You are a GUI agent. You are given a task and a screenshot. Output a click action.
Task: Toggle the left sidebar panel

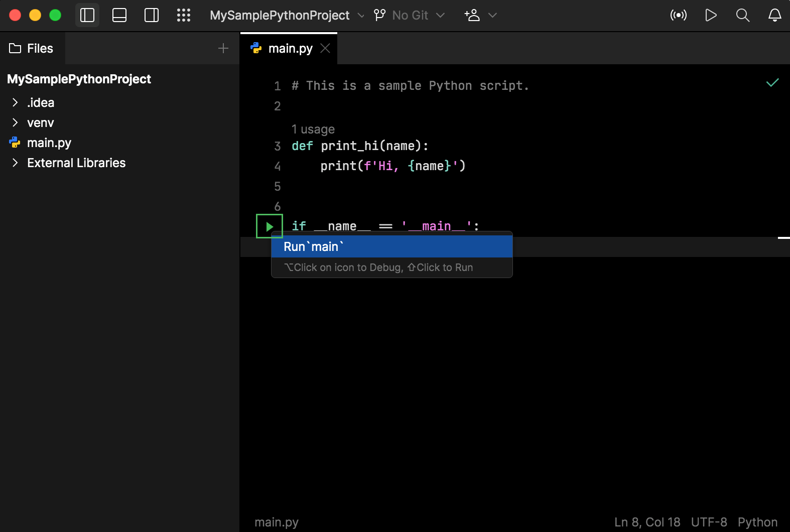(x=87, y=15)
